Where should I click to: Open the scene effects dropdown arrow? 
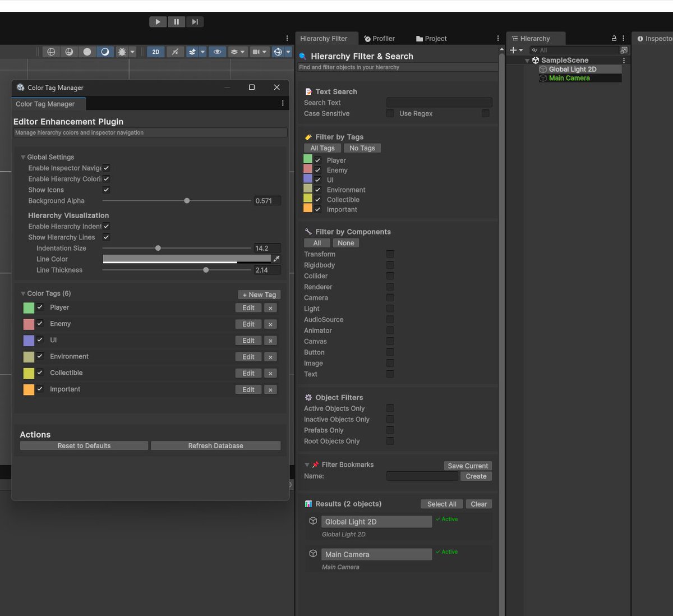(x=203, y=52)
